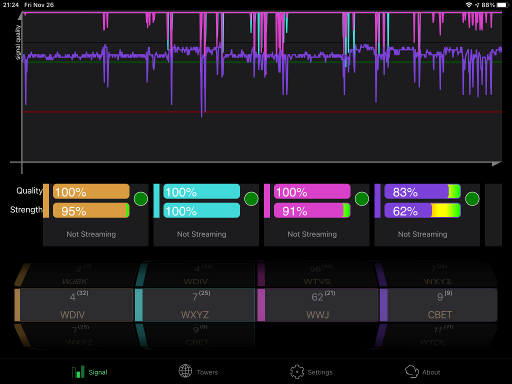This screenshot has height=384, width=512.
Task: Tap Not Streaming under purple tuner
Action: [423, 234]
